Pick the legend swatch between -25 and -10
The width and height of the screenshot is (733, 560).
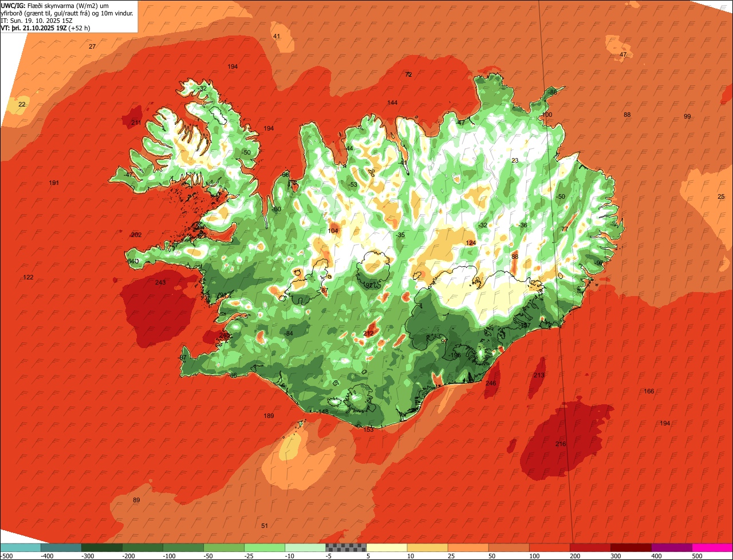265,548
